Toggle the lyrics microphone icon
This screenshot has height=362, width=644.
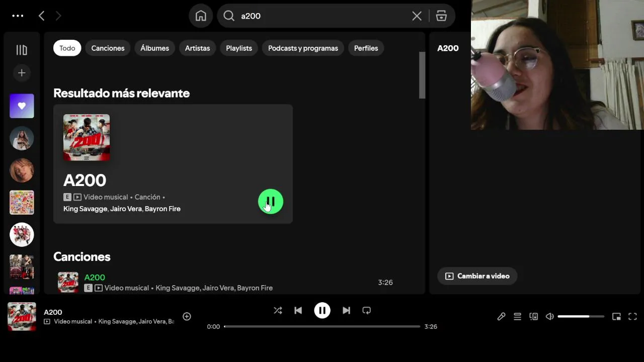tap(501, 317)
